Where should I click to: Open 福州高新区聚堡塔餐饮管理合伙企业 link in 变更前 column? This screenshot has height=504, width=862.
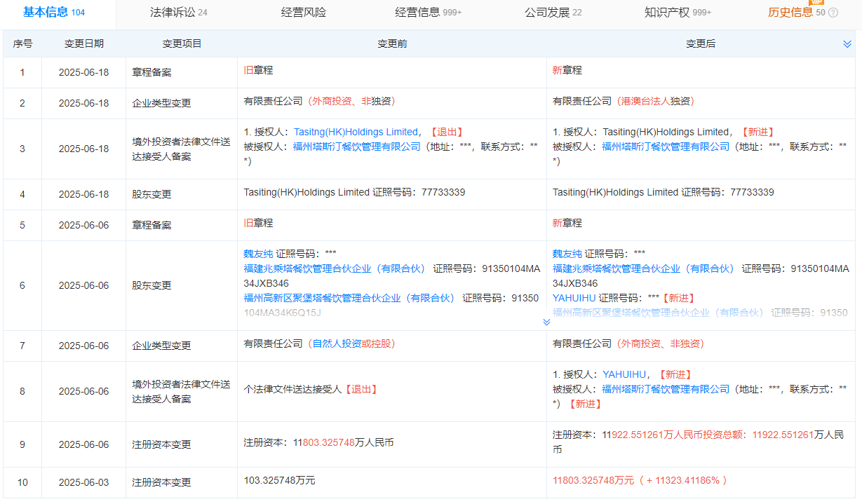pos(349,298)
